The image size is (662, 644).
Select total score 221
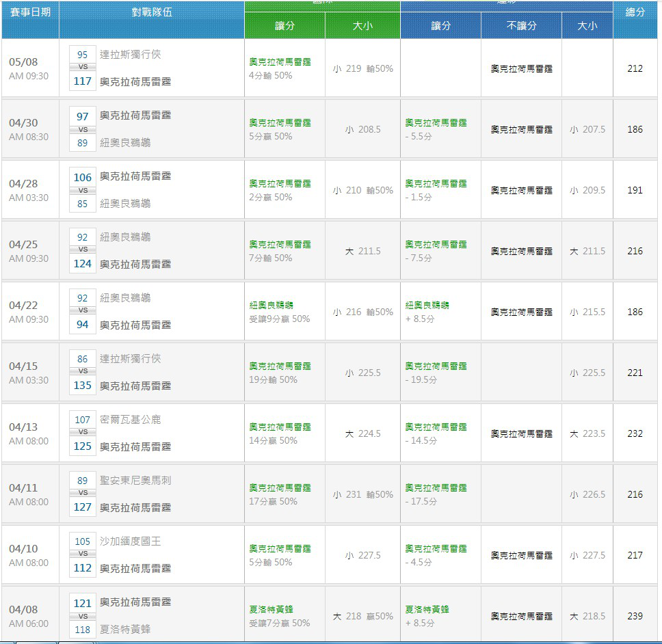coord(635,373)
